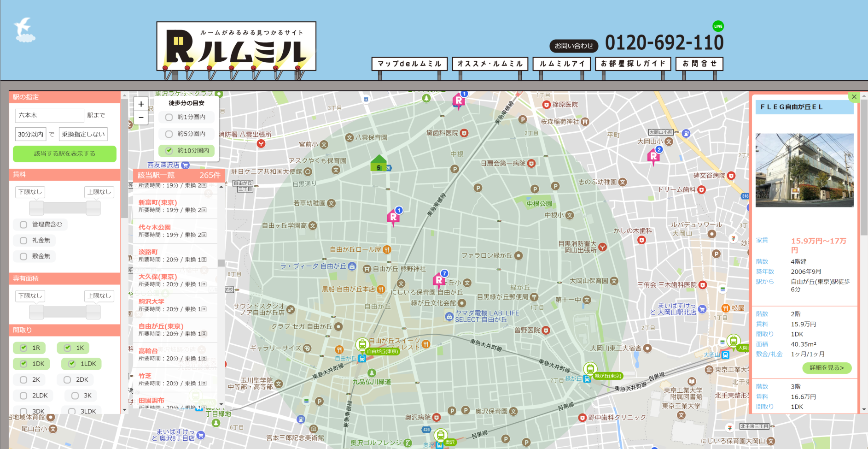
Task: Select 自由が丘(東京) in station list
Action: (161, 326)
